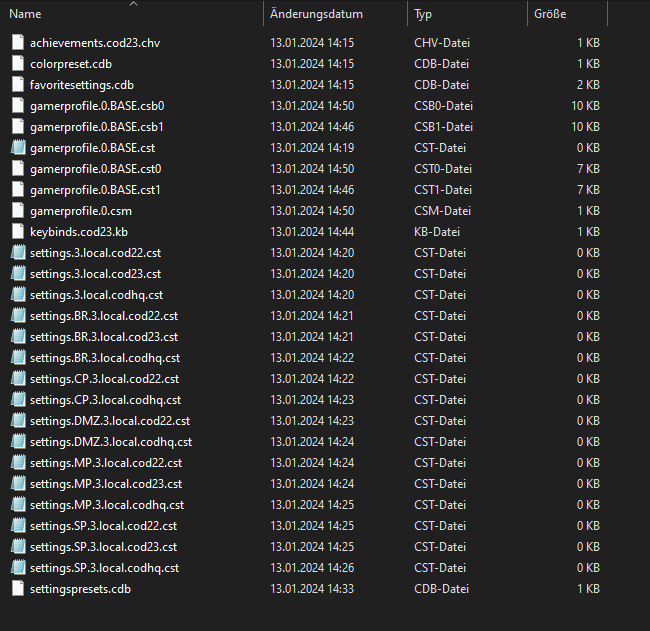Viewport: 650px width, 631px height.
Task: Select the file name settings.MP.3.local.codhq.cst
Action: [x=107, y=505]
